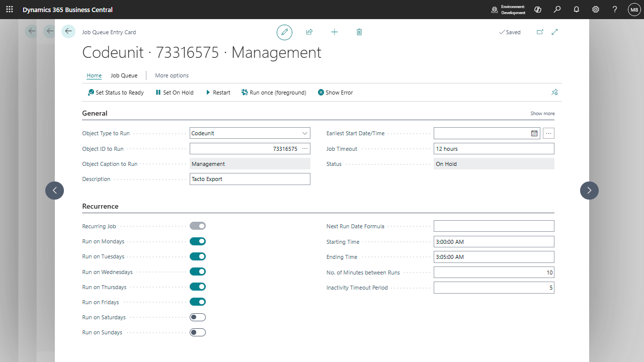
Task: Go to next record arrow
Action: pos(589,191)
